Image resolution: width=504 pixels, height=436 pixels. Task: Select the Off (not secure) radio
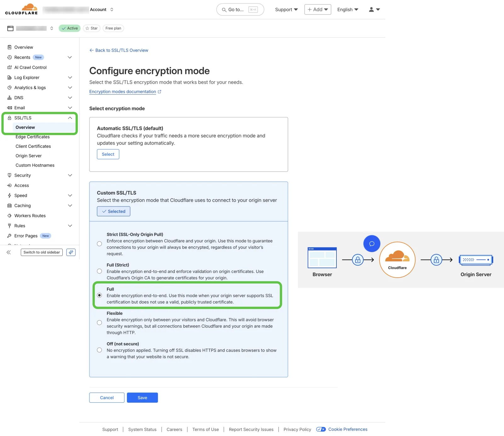coord(100,350)
